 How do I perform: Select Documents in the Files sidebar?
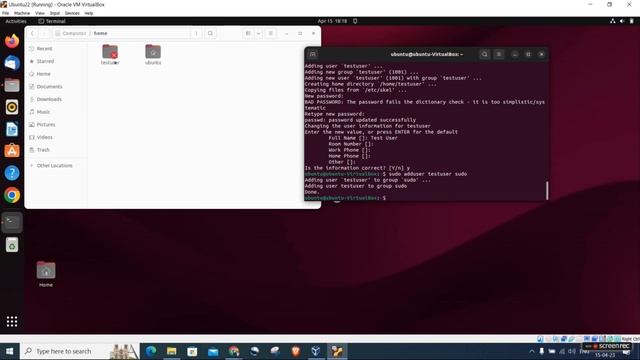pos(56,87)
